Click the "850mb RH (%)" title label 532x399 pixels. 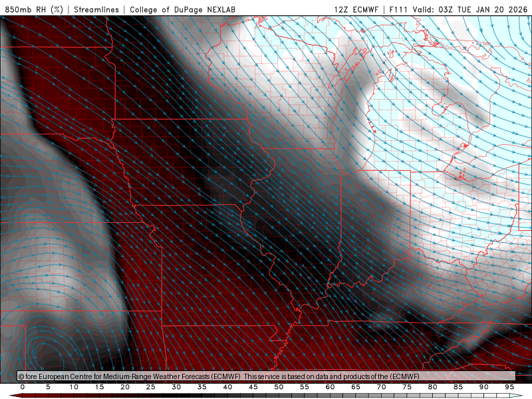[34, 9]
